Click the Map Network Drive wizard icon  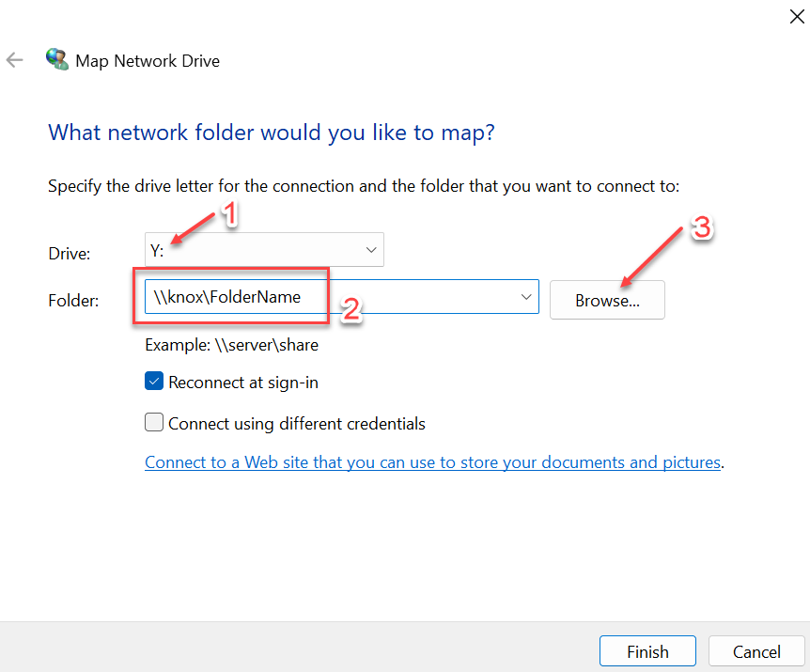[x=56, y=58]
